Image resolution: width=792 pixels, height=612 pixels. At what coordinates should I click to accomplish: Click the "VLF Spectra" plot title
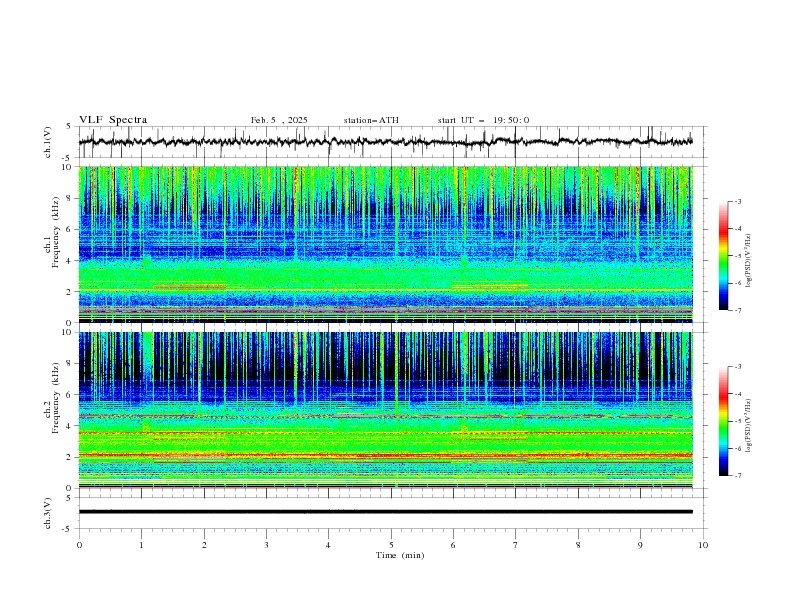click(x=113, y=120)
